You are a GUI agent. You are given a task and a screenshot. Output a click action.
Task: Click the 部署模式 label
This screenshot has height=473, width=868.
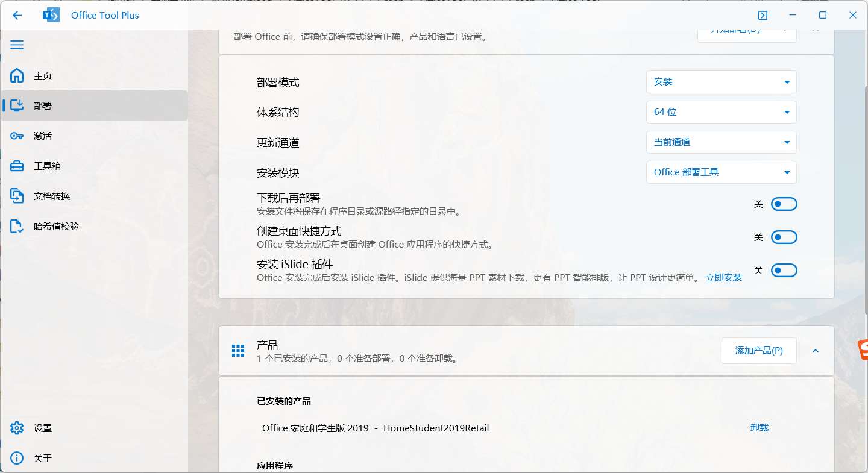[x=278, y=83]
